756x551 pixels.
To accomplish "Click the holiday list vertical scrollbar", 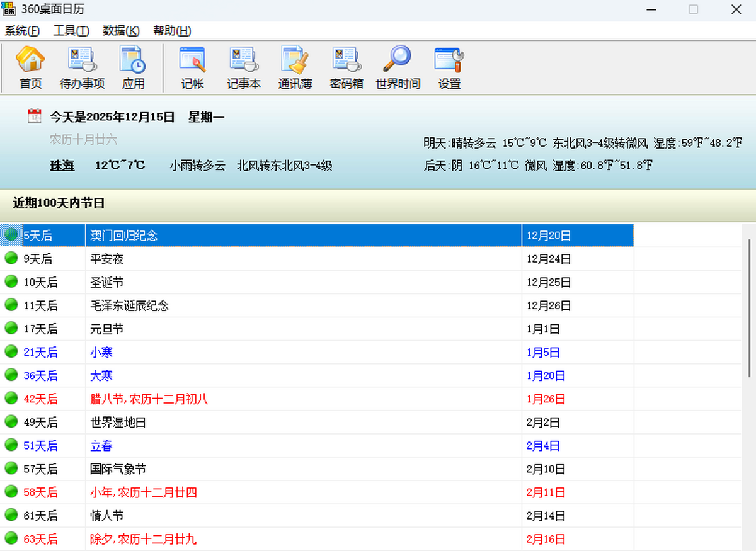I will point(749,307).
